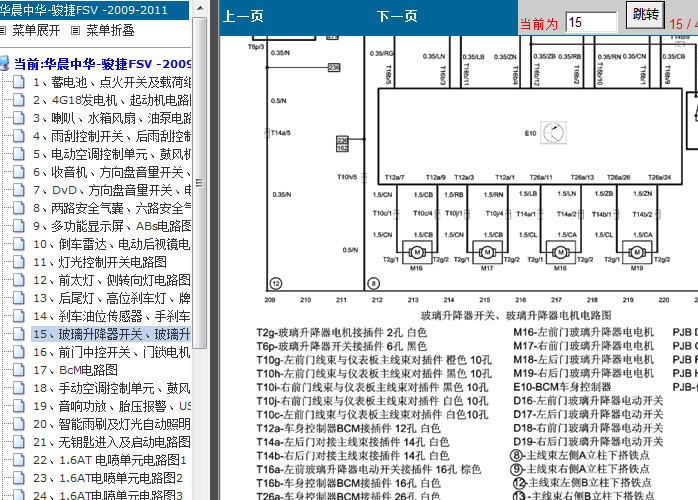Screen dimensions: 698x500
Task: Select root node 当前:华晨中华-骏捷FSV
Action: tap(102, 64)
